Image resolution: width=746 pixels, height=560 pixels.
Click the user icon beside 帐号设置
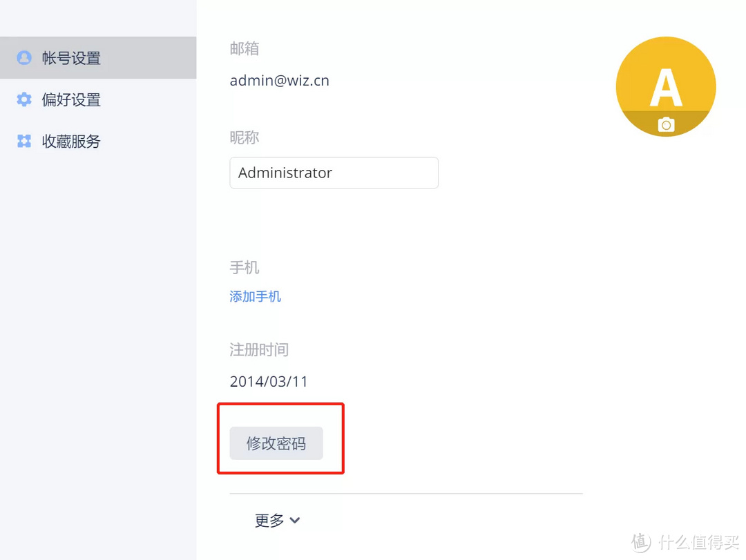(x=24, y=58)
